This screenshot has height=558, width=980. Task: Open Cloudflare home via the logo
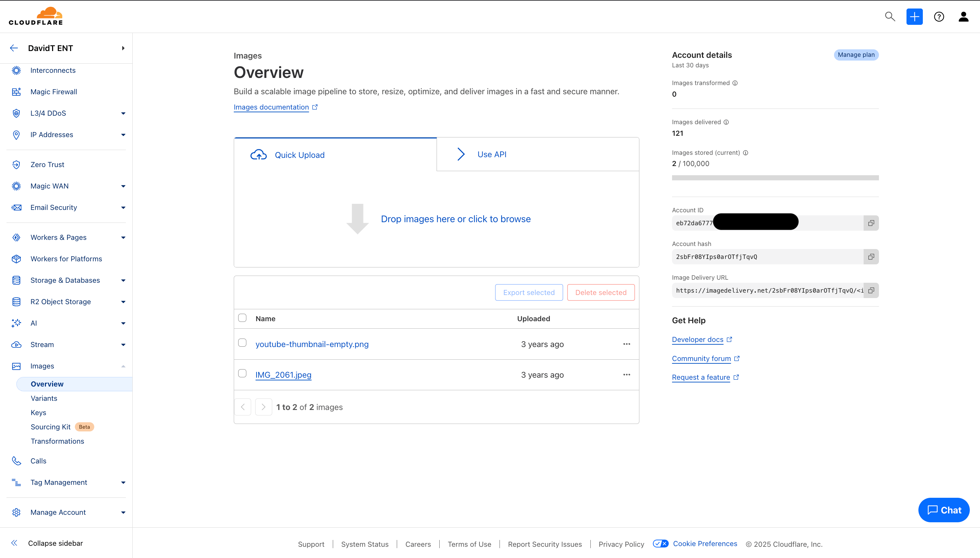point(36,16)
